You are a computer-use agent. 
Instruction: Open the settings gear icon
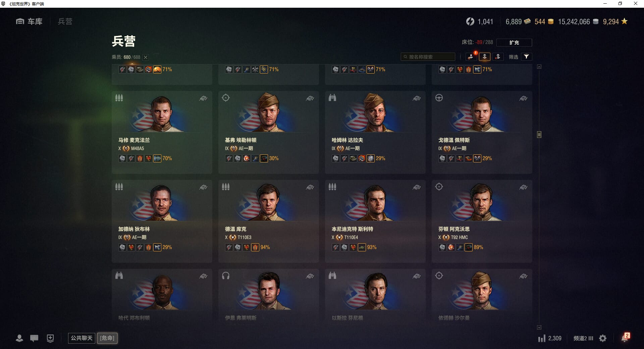pyautogui.click(x=603, y=338)
